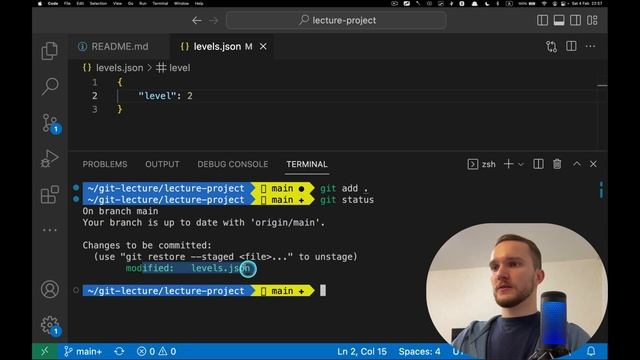Switch to the DEBUG CONSOLE panel tab
The image size is (640, 360).
click(x=233, y=164)
